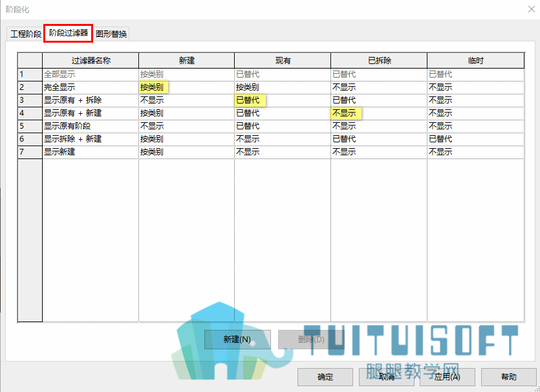Click 临时 cell of 显示拆除 + 新建 row
This screenshot has width=540, height=392.
(x=475, y=139)
